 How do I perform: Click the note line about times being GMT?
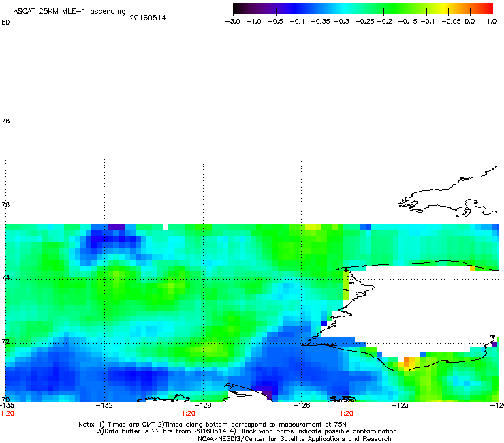[x=212, y=425]
